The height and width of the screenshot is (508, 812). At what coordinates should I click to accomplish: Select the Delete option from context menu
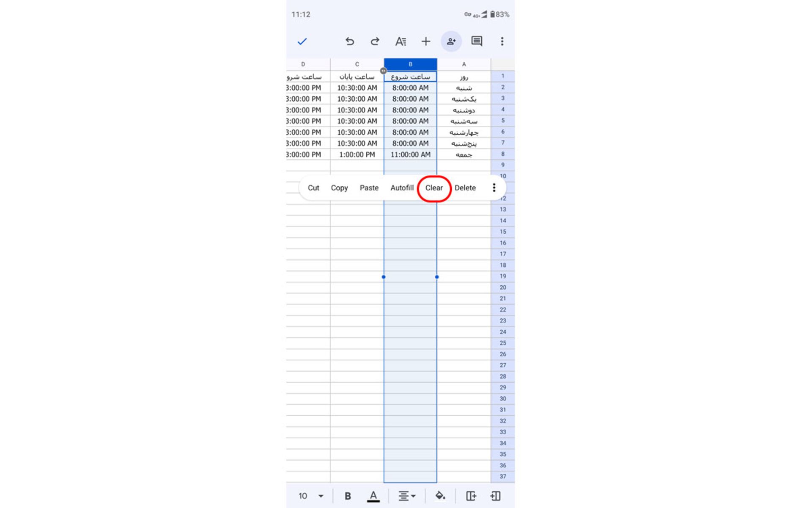coord(465,187)
